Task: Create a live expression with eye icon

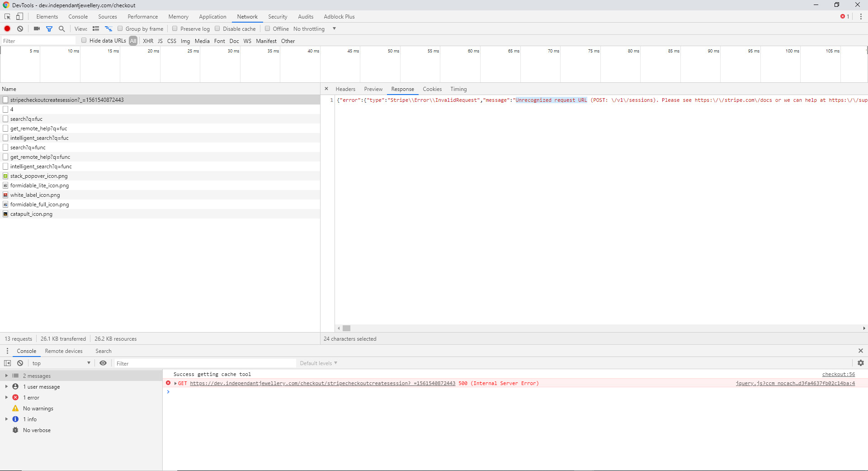Action: 103,363
